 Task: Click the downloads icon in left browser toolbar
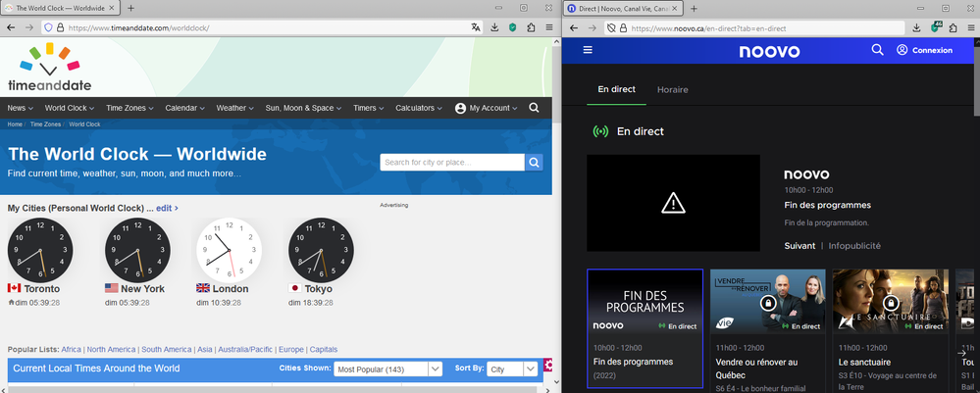click(494, 27)
